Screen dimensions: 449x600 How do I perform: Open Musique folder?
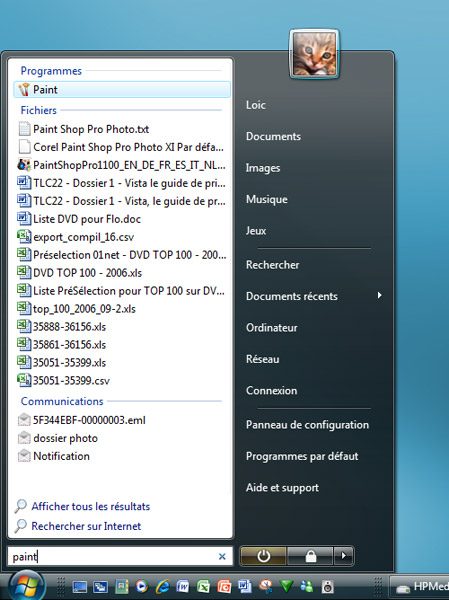coord(266,199)
